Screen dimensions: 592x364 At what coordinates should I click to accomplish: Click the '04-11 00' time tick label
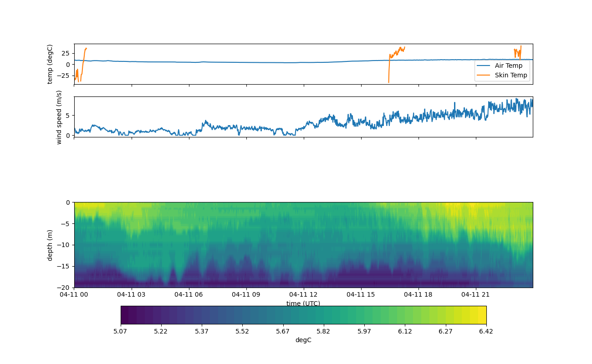[x=74, y=294]
